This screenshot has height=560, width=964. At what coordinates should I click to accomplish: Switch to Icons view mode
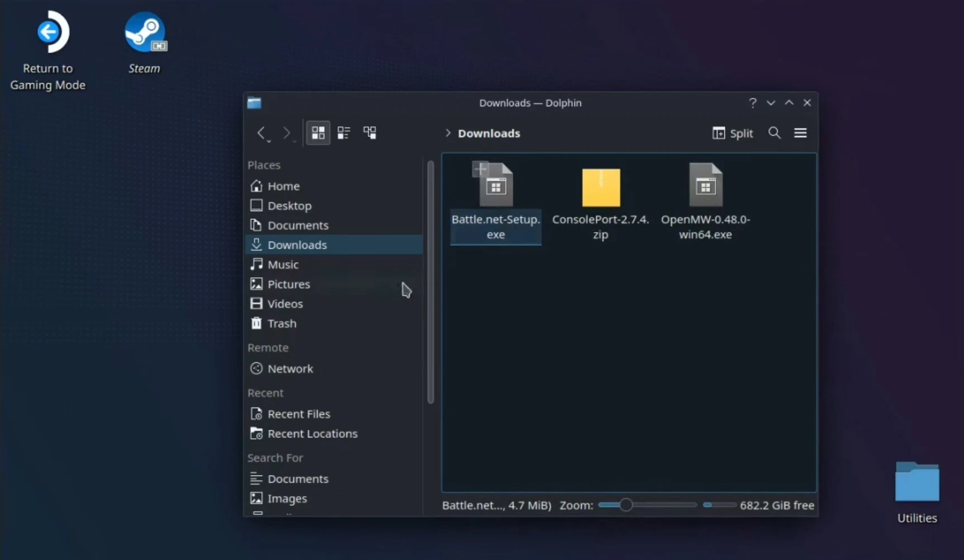(x=318, y=133)
